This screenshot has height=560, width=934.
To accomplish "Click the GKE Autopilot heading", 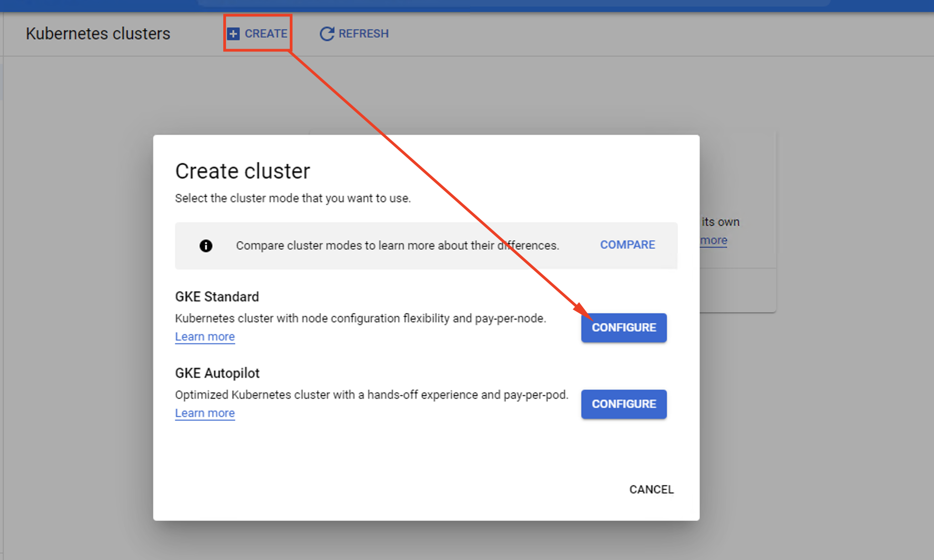I will pyautogui.click(x=217, y=373).
